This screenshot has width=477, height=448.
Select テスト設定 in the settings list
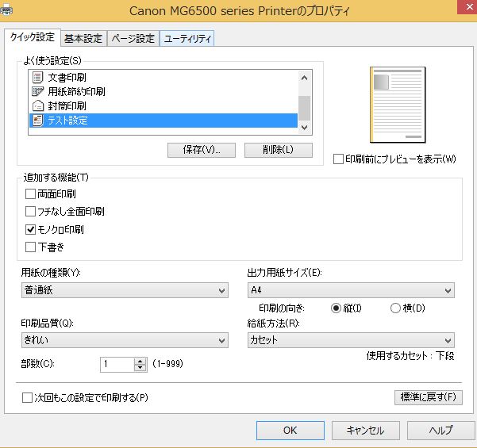click(x=163, y=121)
